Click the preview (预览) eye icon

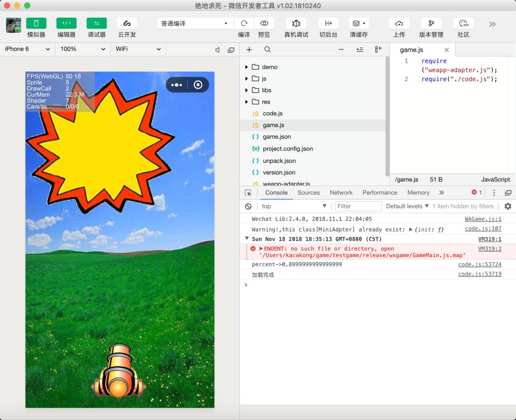pyautogui.click(x=264, y=23)
